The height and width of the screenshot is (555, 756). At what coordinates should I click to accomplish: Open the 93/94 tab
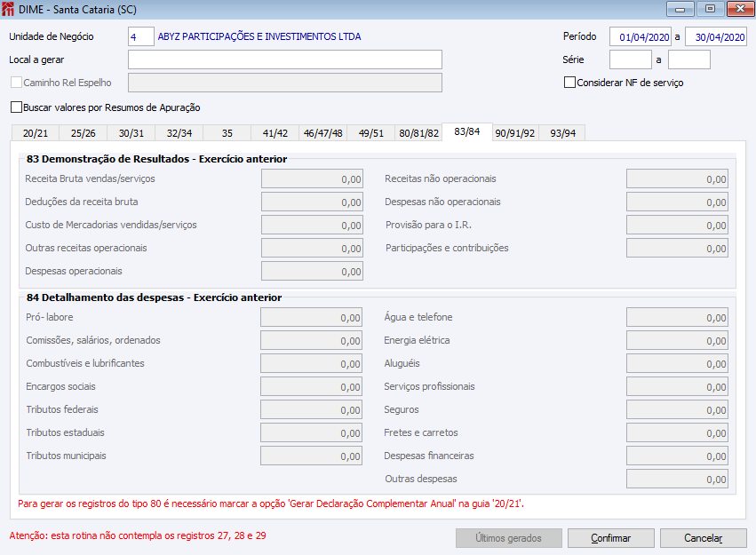pyautogui.click(x=562, y=133)
